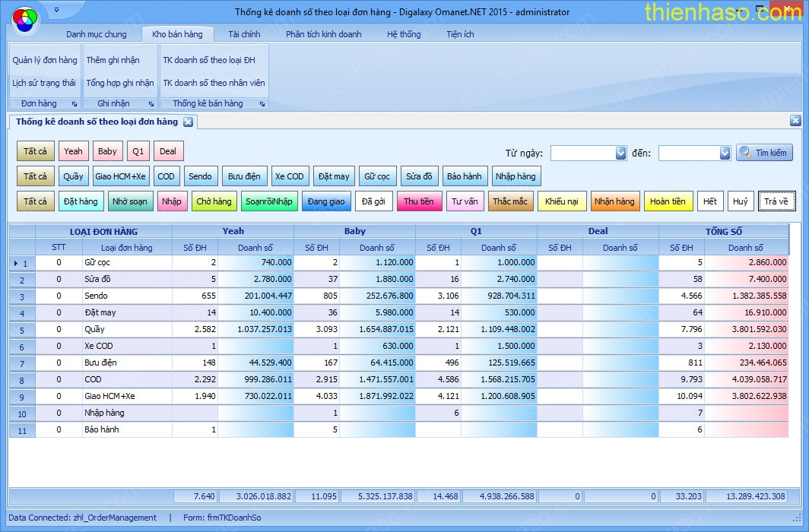Expand the đến date dropdown

tap(725, 154)
